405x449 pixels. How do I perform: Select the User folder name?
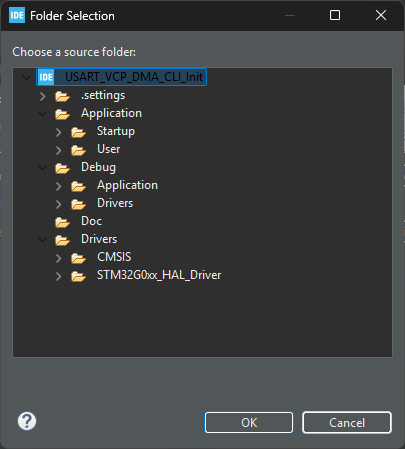(x=108, y=149)
